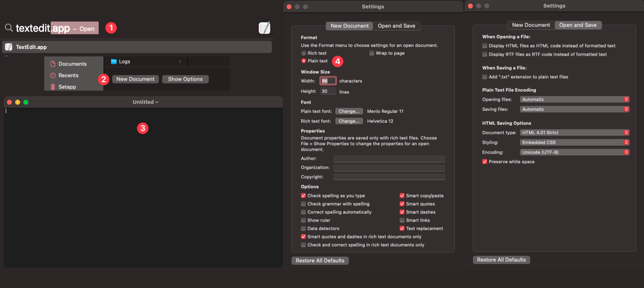This screenshot has width=644, height=288.
Task: Select the Logs folder row
Action: [146, 61]
